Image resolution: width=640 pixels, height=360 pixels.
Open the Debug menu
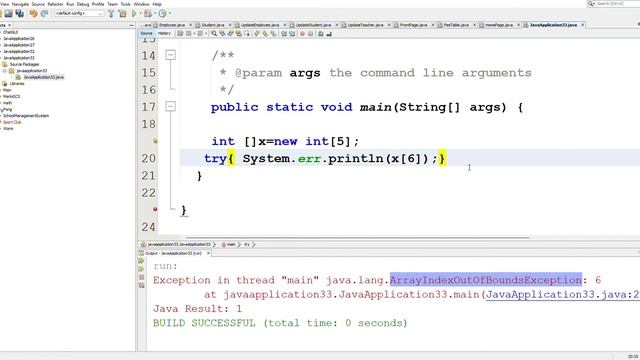[83, 4]
